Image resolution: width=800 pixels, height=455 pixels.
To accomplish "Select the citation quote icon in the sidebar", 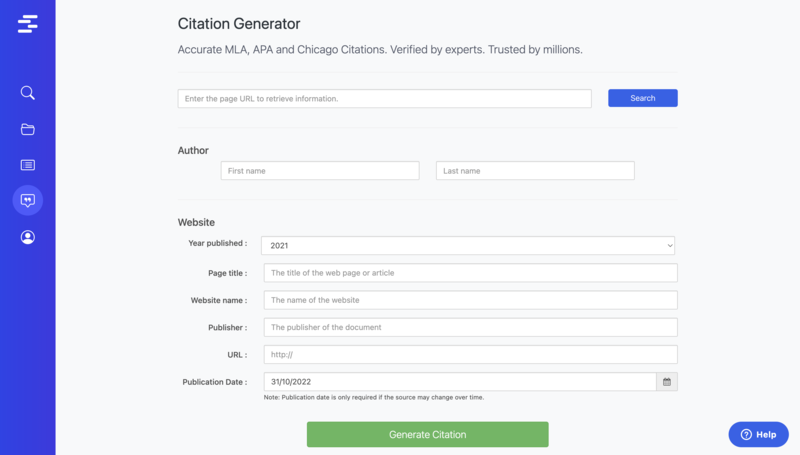I will click(x=28, y=200).
